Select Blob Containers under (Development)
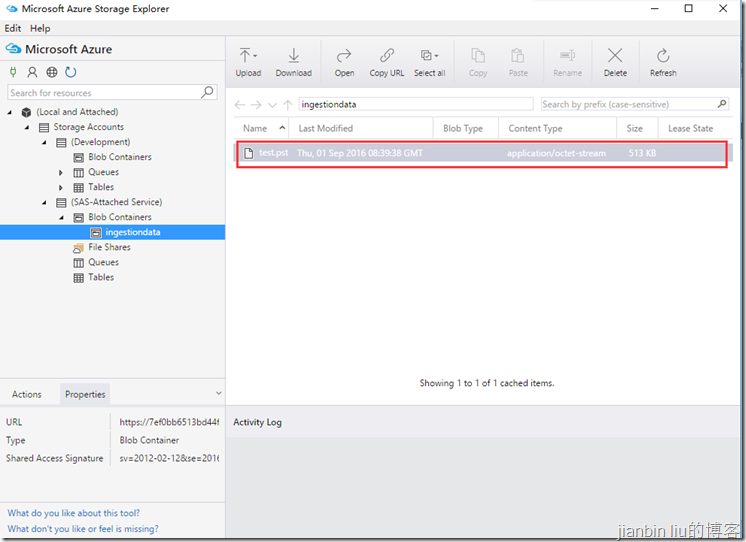Image resolution: width=746 pixels, height=542 pixels. [119, 157]
